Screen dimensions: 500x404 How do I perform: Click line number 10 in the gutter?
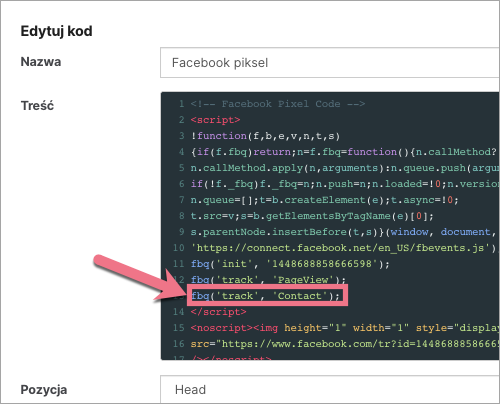pyautogui.click(x=179, y=248)
